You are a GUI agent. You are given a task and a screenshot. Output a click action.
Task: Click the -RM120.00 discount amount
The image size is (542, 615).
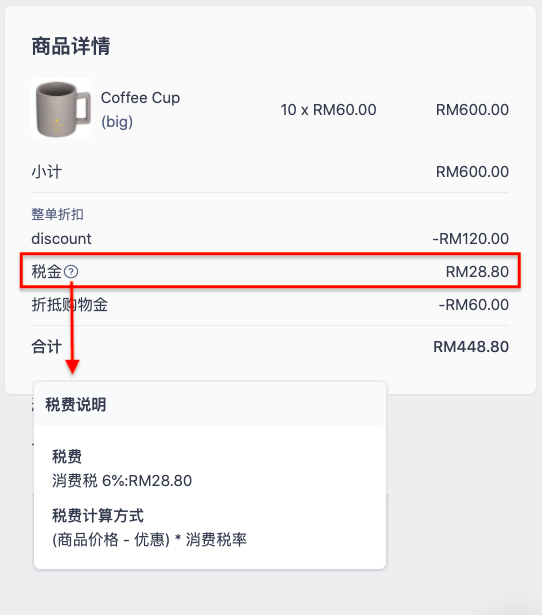(x=471, y=238)
